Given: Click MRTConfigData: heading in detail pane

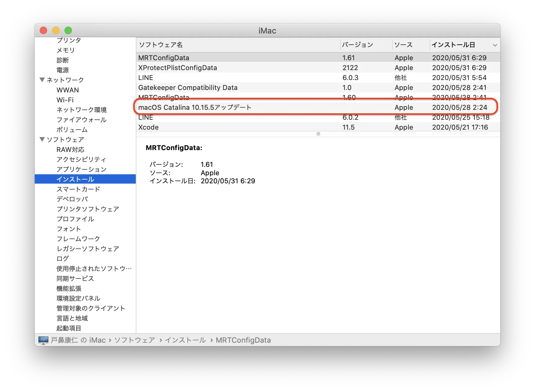Looking at the screenshot, I should pos(174,148).
